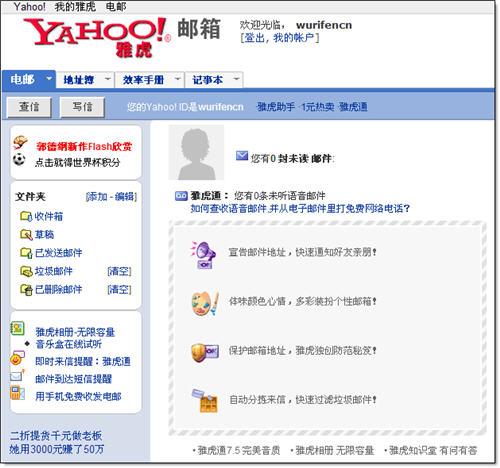The image size is (500, 468).
Task: Click the soccer ball icon
Action: click(x=19, y=159)
